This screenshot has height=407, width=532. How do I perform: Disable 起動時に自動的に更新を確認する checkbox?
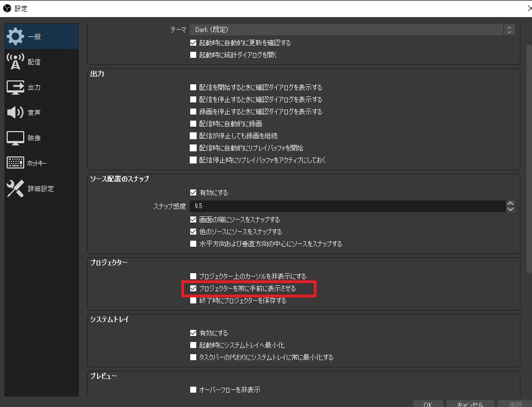194,43
